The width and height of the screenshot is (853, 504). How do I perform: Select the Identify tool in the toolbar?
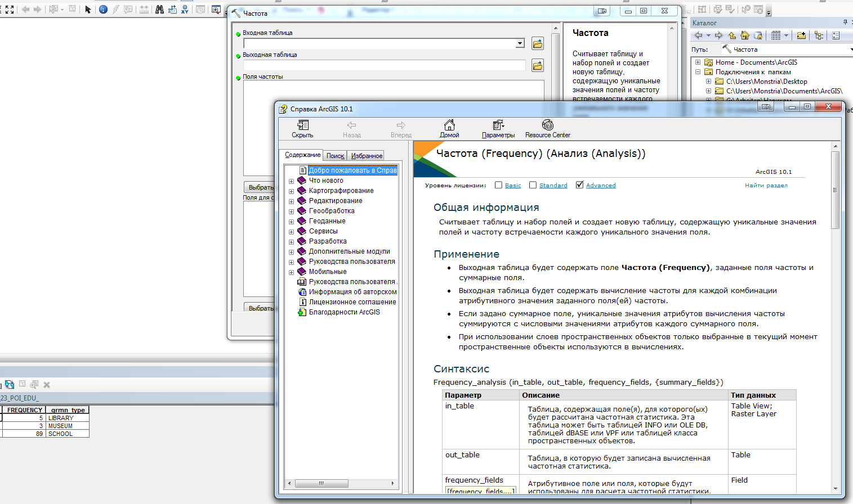click(103, 10)
